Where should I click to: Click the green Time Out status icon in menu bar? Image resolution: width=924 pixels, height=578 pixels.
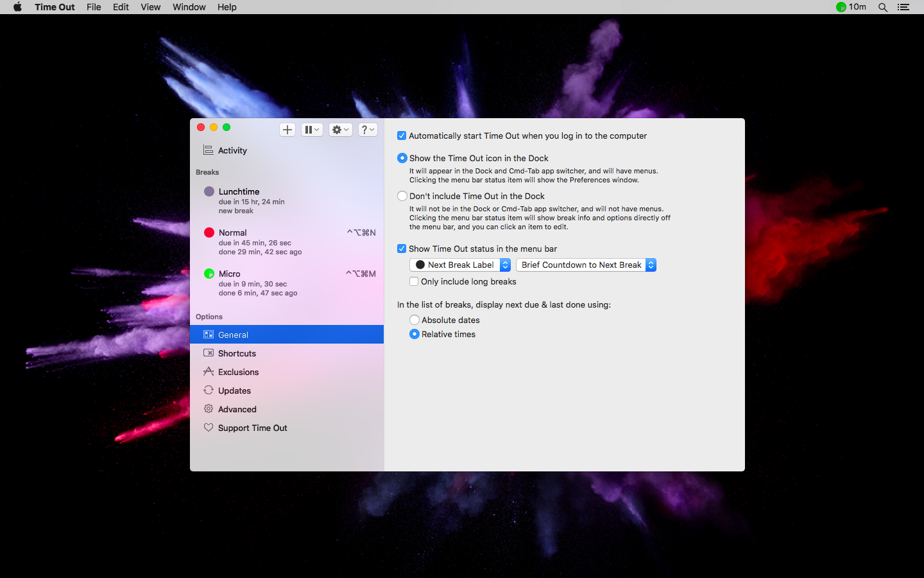(x=841, y=7)
